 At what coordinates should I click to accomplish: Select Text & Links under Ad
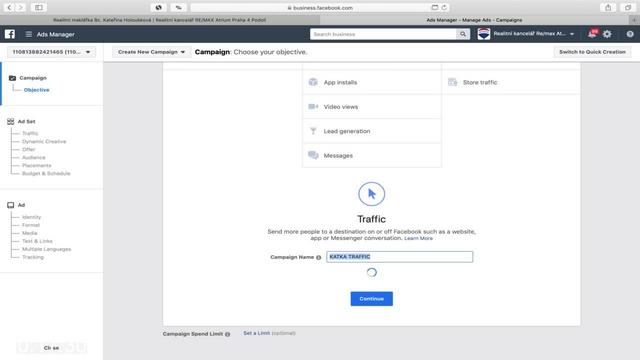(x=37, y=241)
